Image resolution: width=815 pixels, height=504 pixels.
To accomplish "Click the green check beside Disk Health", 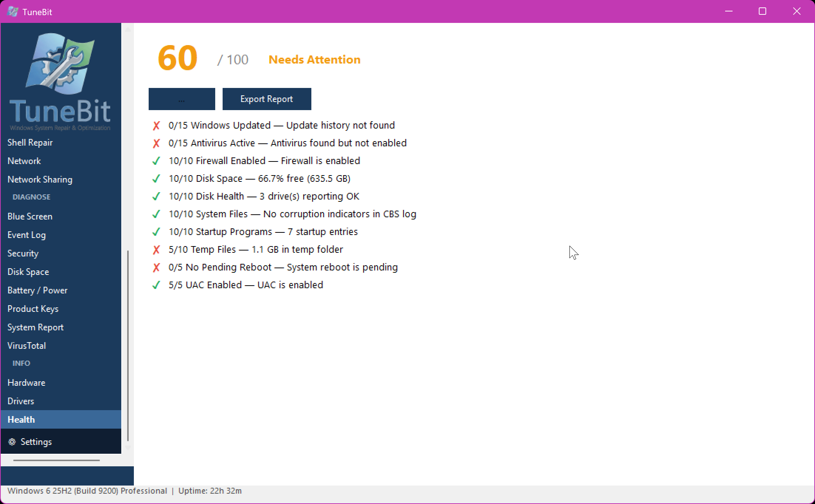I will (156, 197).
